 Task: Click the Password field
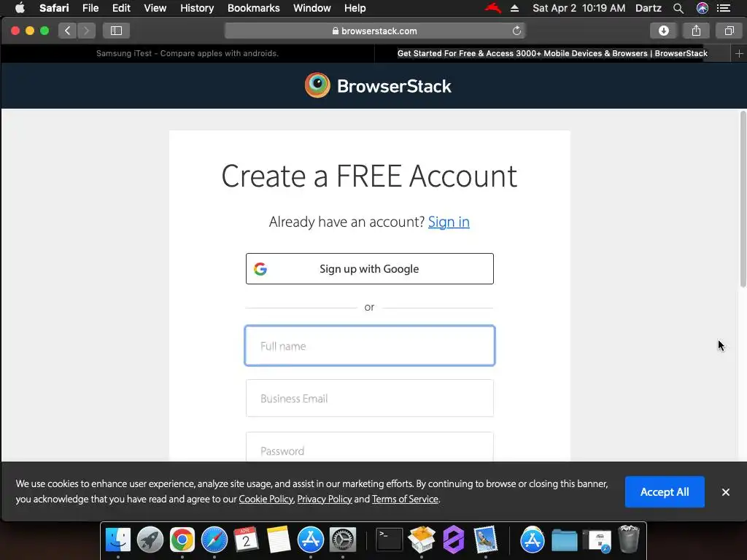pyautogui.click(x=370, y=447)
